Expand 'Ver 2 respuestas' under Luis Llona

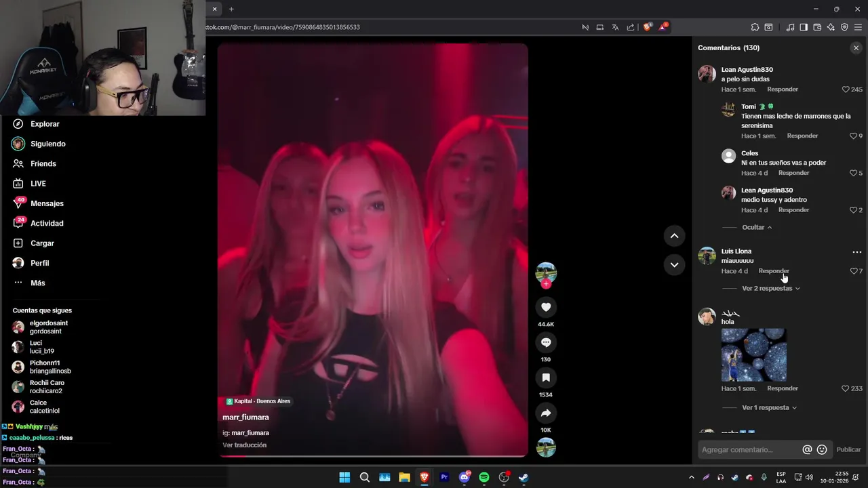771,289
